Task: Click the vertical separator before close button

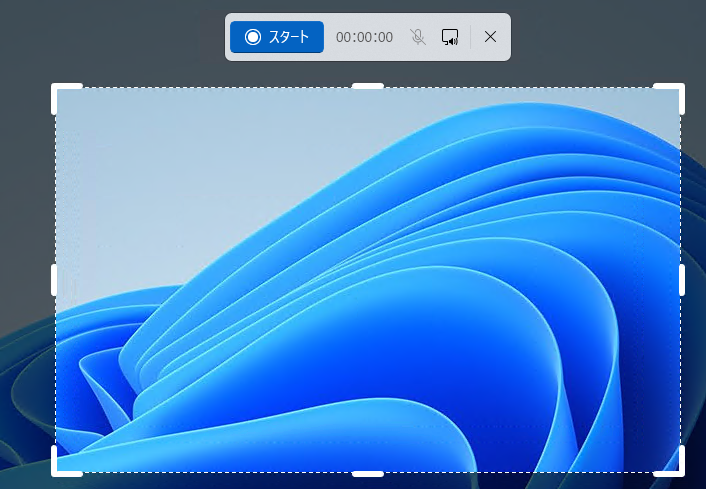Action: [x=471, y=37]
